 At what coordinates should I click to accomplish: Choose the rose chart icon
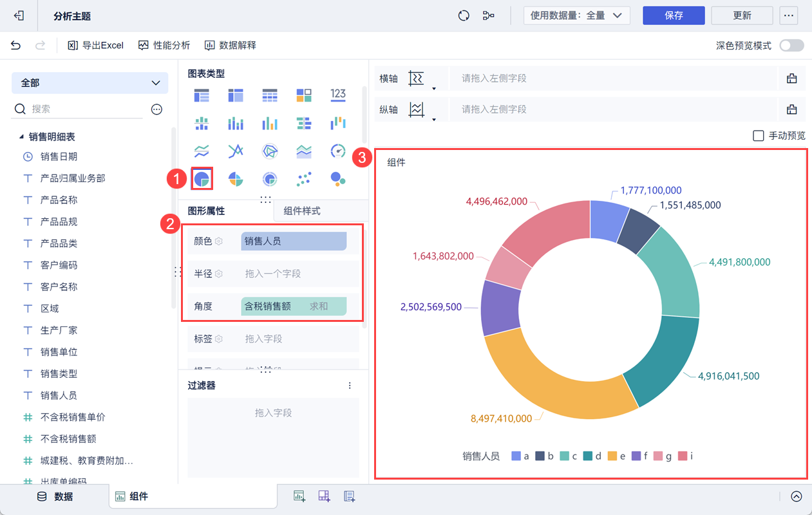tap(236, 179)
